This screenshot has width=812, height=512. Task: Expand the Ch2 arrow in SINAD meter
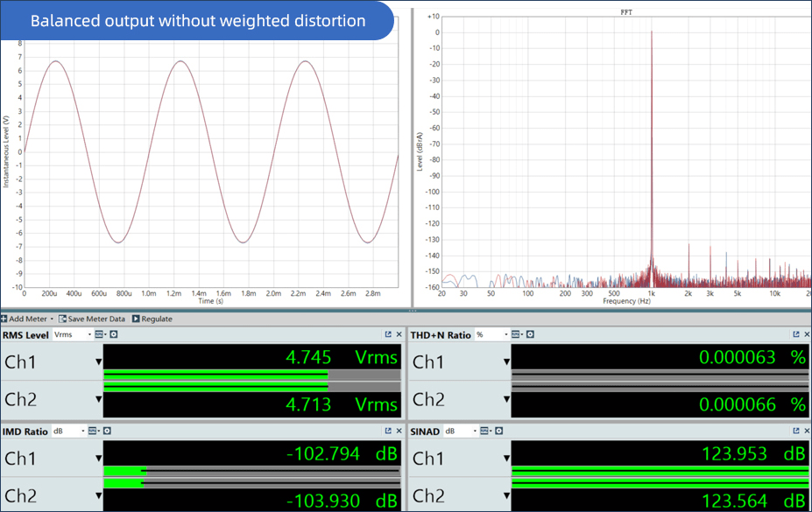click(505, 496)
